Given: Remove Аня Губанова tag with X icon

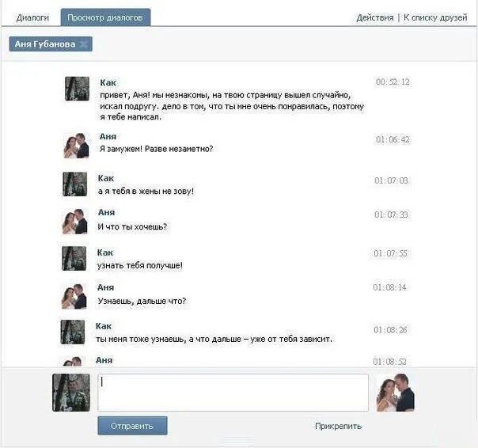Looking at the screenshot, I should (x=84, y=44).
